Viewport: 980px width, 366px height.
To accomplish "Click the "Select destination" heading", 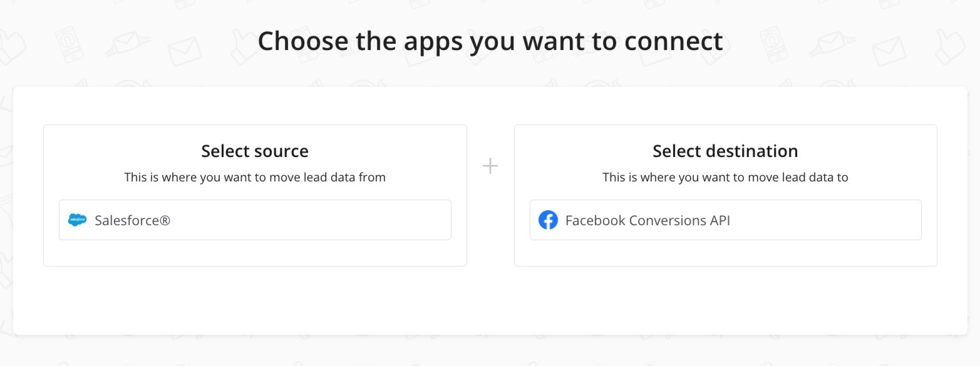I will [725, 151].
